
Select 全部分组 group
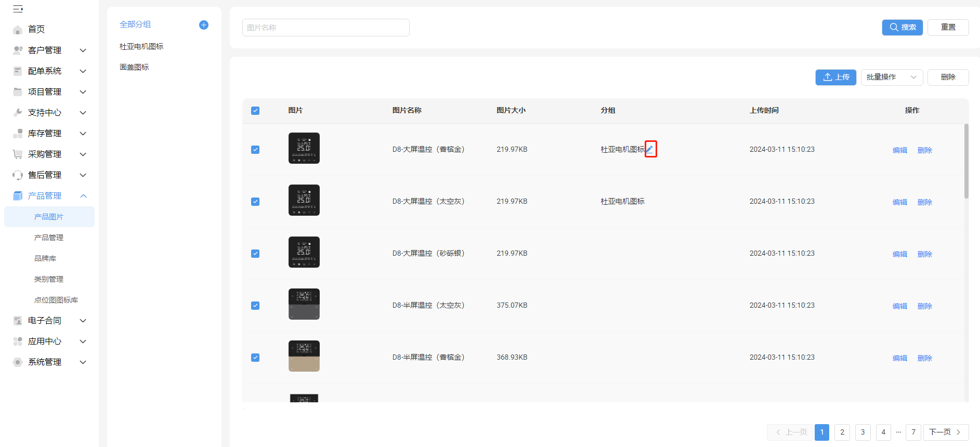click(135, 24)
